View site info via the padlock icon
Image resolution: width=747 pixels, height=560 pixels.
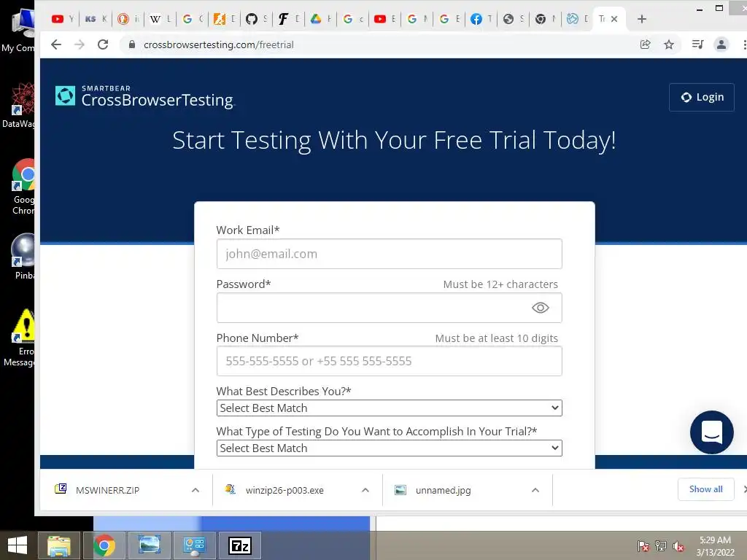tap(133, 44)
